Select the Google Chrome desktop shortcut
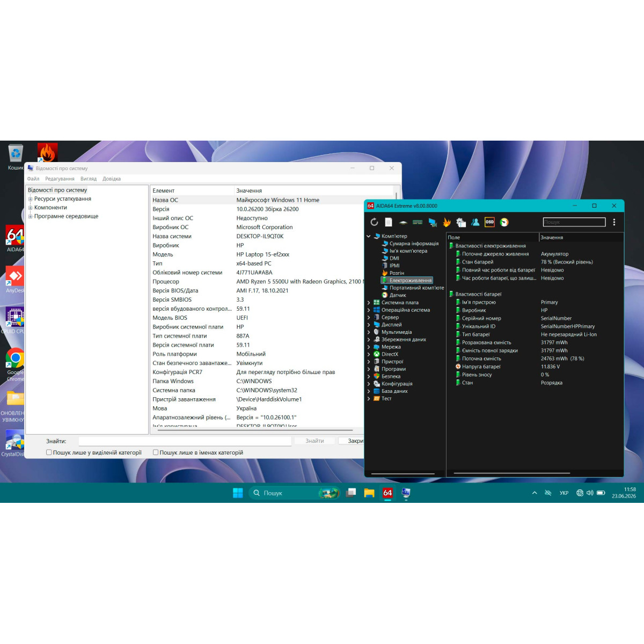The image size is (644, 644). point(15,365)
